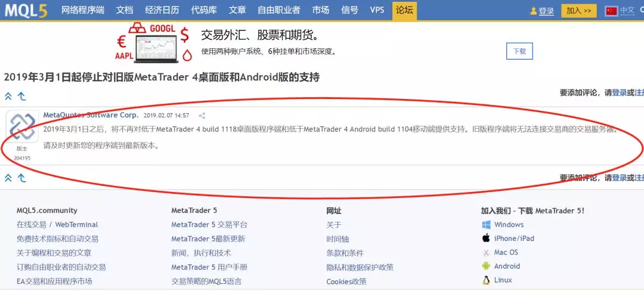
Task: Click the thread title about MetaTrader 4 support
Action: pyautogui.click(x=162, y=77)
